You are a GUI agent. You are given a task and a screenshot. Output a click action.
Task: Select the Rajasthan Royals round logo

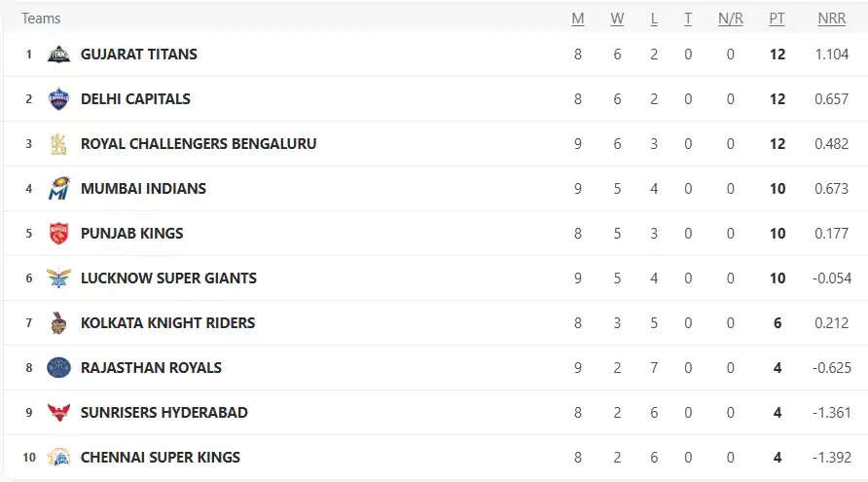(x=58, y=367)
